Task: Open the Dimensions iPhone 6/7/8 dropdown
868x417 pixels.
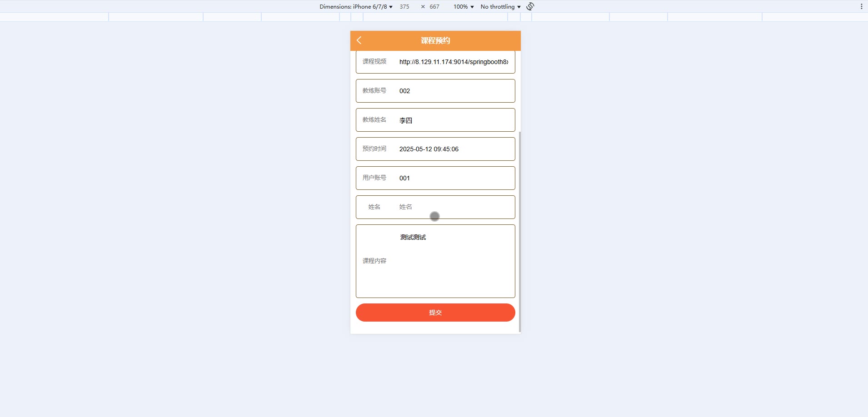Action: point(356,6)
